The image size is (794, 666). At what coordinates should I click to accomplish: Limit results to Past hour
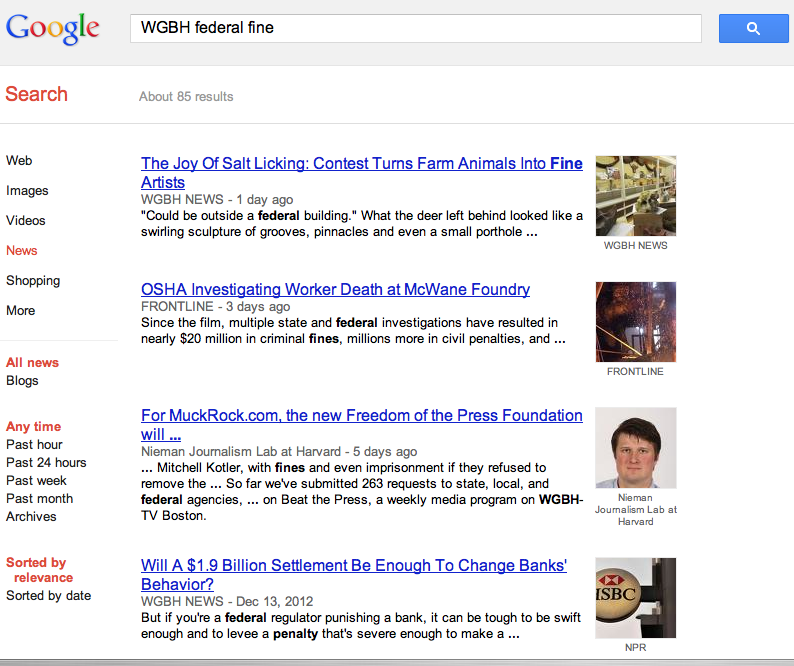click(x=34, y=444)
